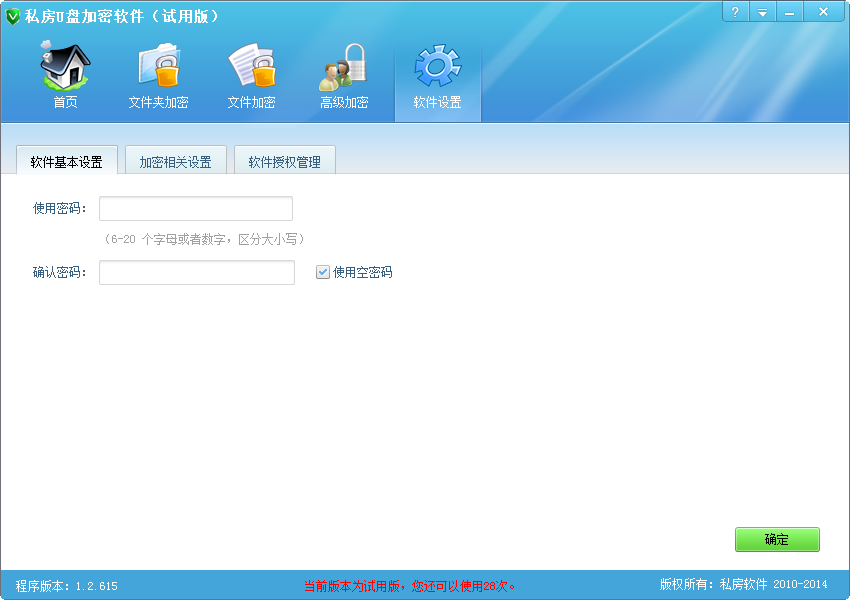Open the title bar dropdown menu arrow
850x600 pixels.
762,11
